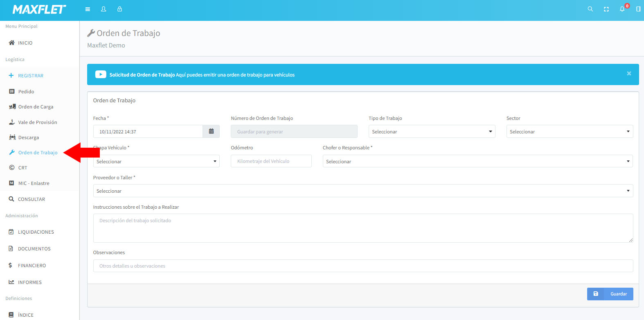
Task: Select Vale de Provisión menu item
Action: (x=37, y=122)
